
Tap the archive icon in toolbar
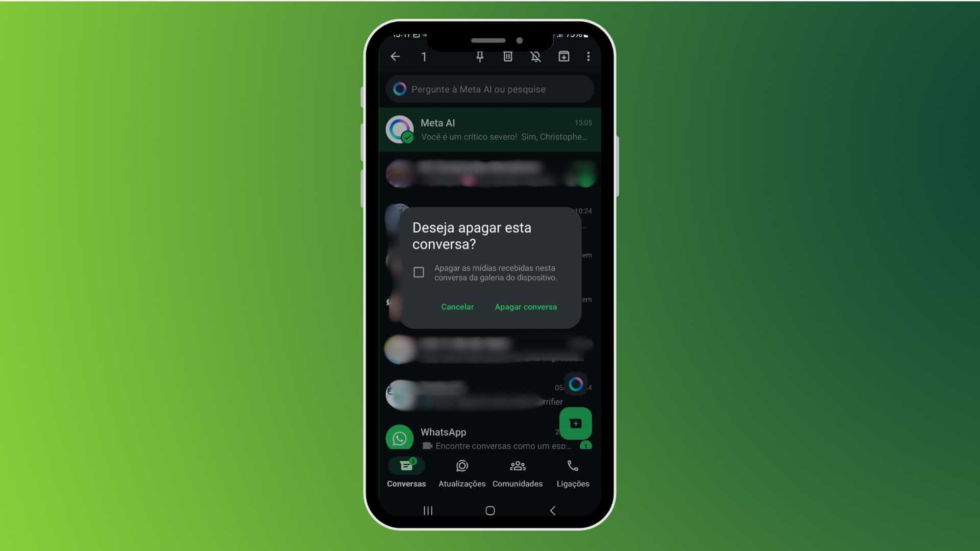pyautogui.click(x=564, y=57)
